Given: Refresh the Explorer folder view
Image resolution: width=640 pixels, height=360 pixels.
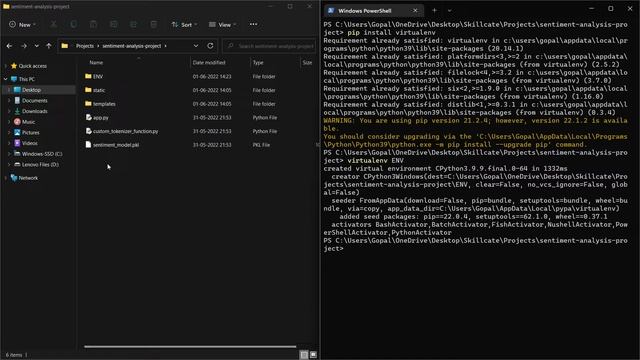Looking at the screenshot, I should [210, 46].
